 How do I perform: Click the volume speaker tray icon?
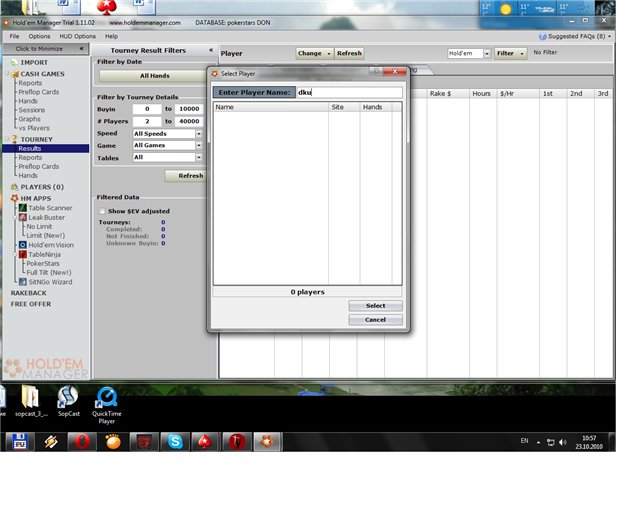coord(563,442)
